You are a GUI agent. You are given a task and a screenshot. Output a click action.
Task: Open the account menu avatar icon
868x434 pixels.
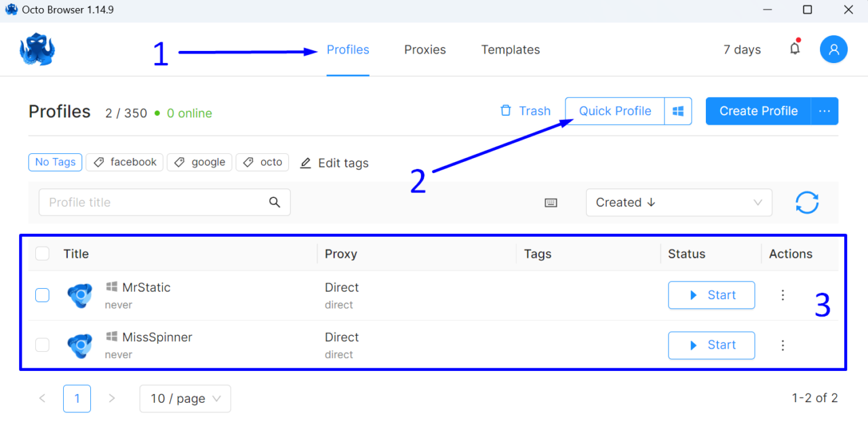point(833,49)
